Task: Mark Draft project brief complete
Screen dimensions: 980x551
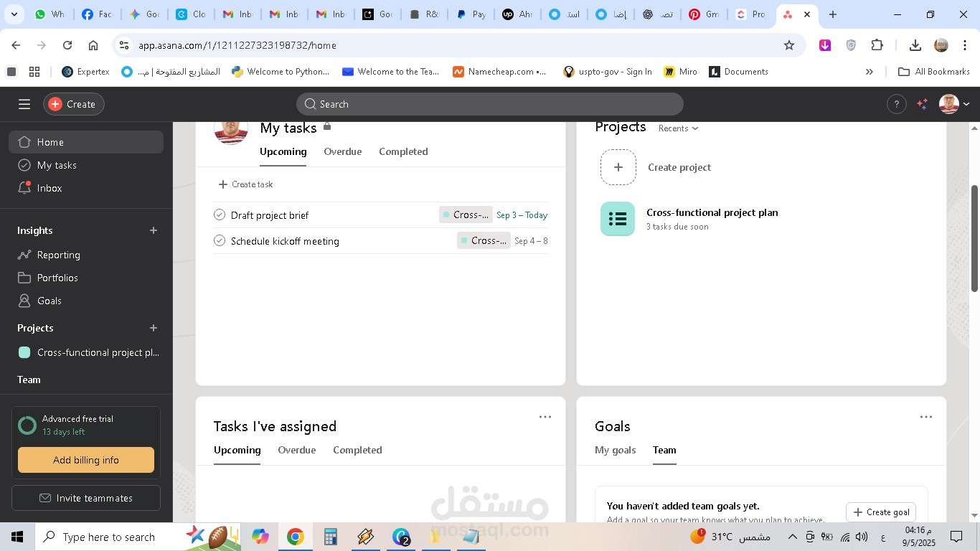Action: [220, 215]
